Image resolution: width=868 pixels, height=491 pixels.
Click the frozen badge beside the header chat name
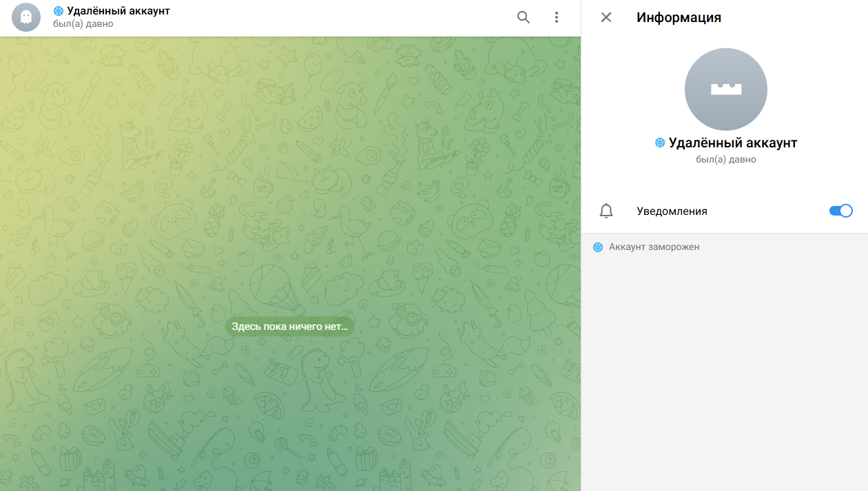[59, 11]
